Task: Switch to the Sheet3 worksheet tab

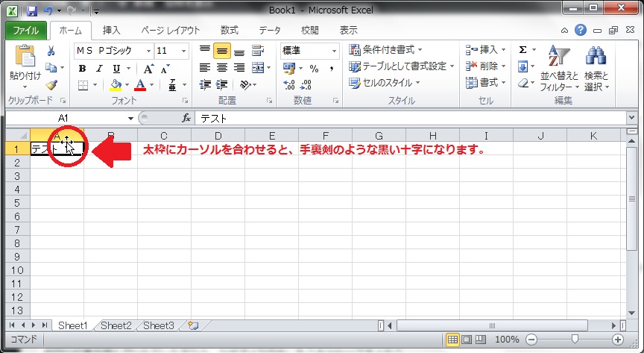Action: click(159, 326)
